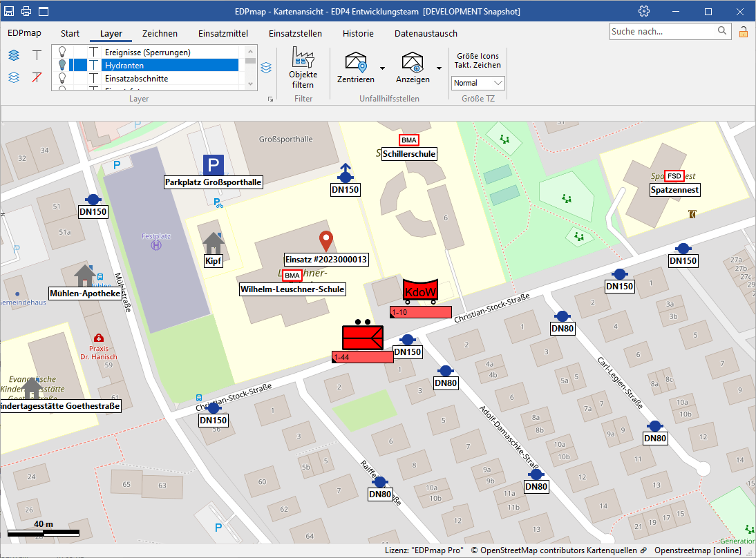Click Parkplatz Großsporthalle label
Image resolution: width=756 pixels, height=558 pixels.
213,182
